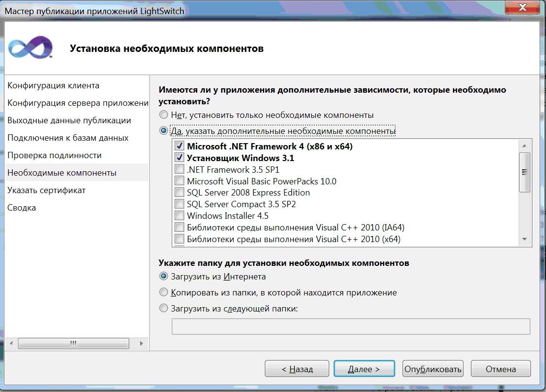Image resolution: width=546 pixels, height=392 pixels.
Task: Click the 'Далее >' button
Action: pos(364,369)
